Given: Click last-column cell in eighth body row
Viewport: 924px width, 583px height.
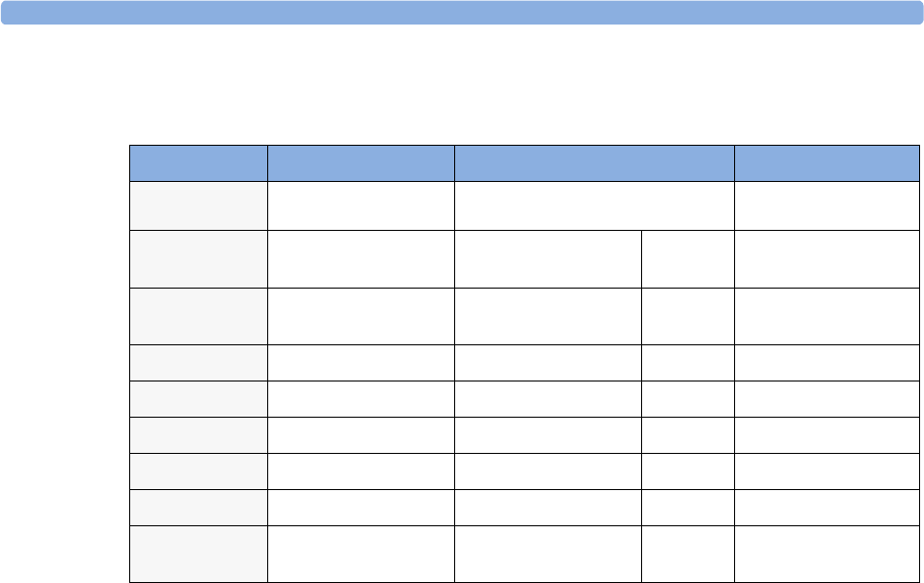Looking at the screenshot, I should (x=827, y=508).
